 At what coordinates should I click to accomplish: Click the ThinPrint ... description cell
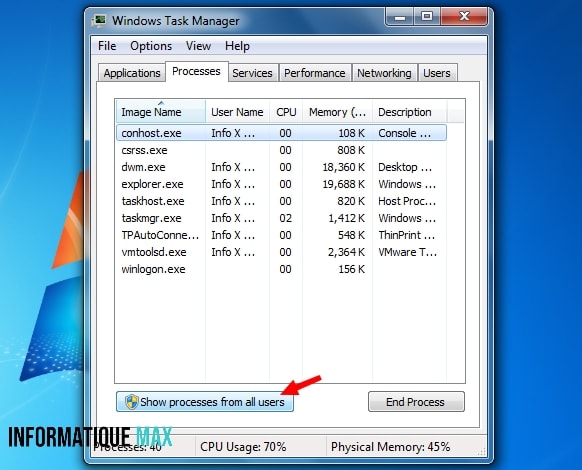click(406, 235)
